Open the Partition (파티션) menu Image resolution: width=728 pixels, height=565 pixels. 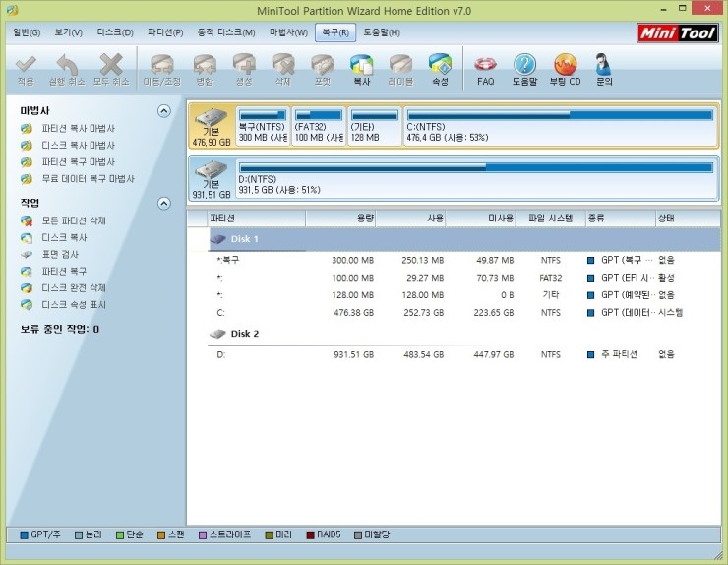click(165, 32)
